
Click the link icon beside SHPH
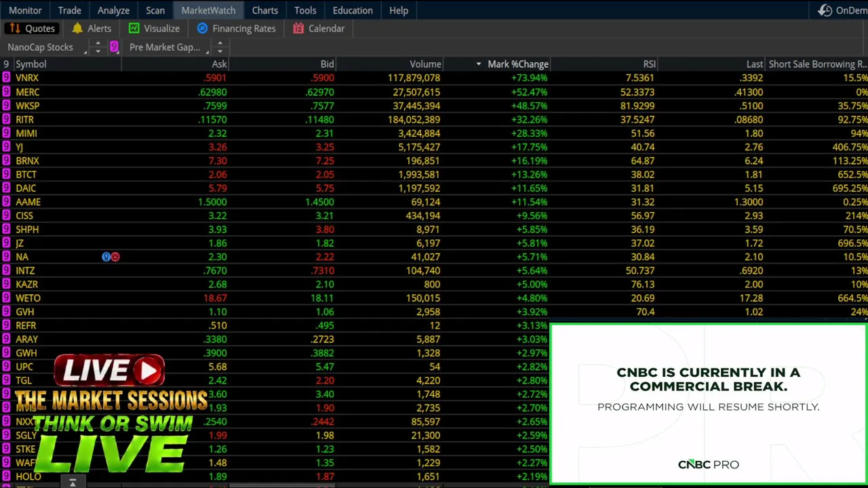point(6,229)
